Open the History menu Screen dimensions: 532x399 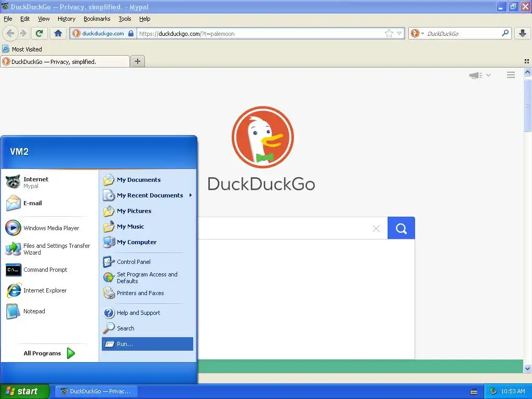tap(66, 19)
